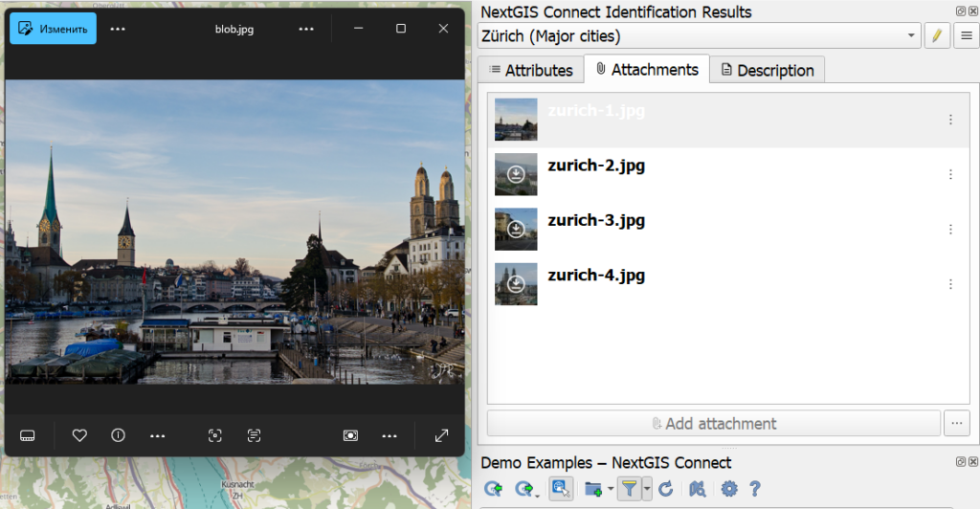Screen dimensions: 980x509
Task: Open kebab menu for zurich-1.jpg
Action: coord(950,120)
